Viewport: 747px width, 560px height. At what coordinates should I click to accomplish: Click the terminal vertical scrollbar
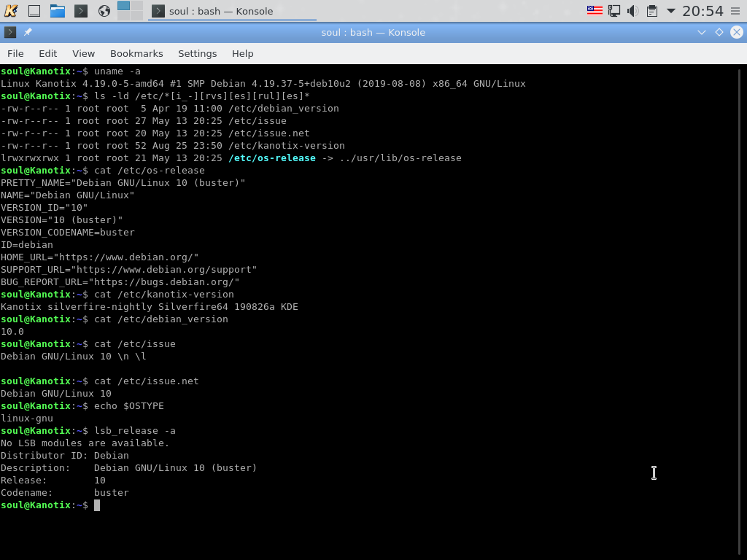pos(740,312)
